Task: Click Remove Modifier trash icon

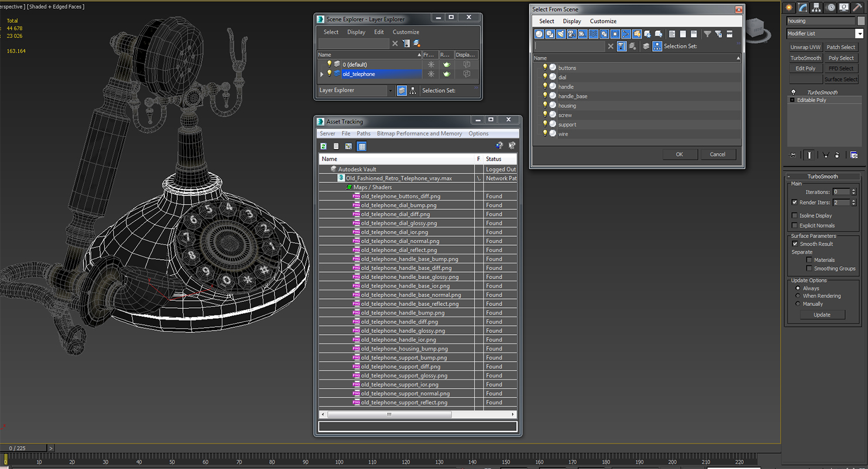Action: [x=837, y=155]
